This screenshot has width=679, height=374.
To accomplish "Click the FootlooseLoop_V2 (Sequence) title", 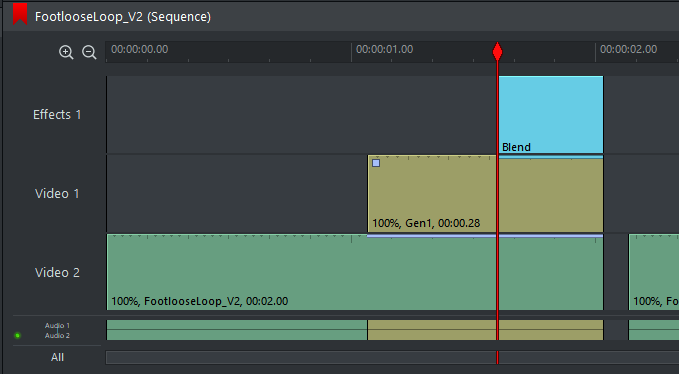I will [x=123, y=17].
